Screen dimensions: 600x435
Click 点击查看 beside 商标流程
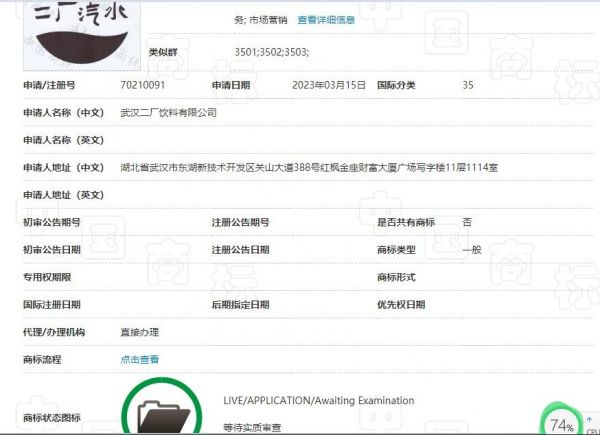click(139, 359)
